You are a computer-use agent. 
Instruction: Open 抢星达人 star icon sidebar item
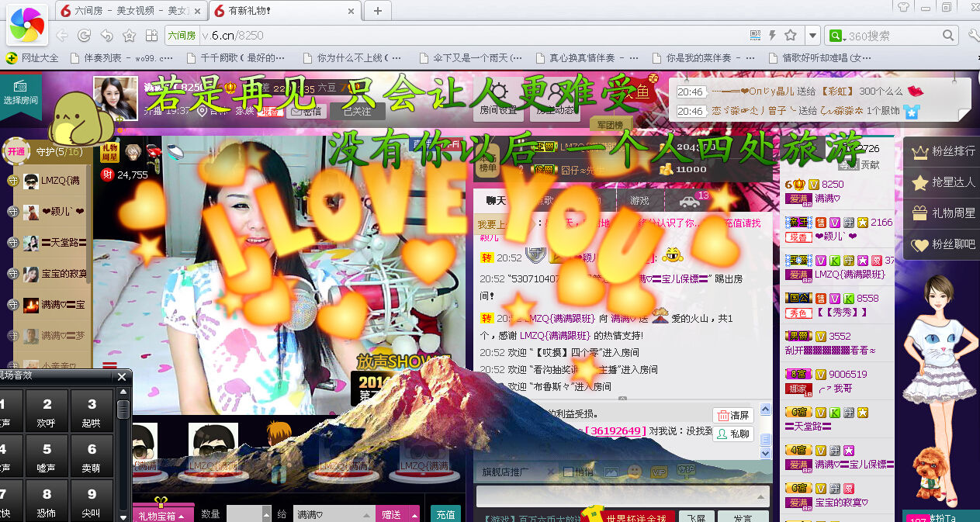pyautogui.click(x=943, y=182)
